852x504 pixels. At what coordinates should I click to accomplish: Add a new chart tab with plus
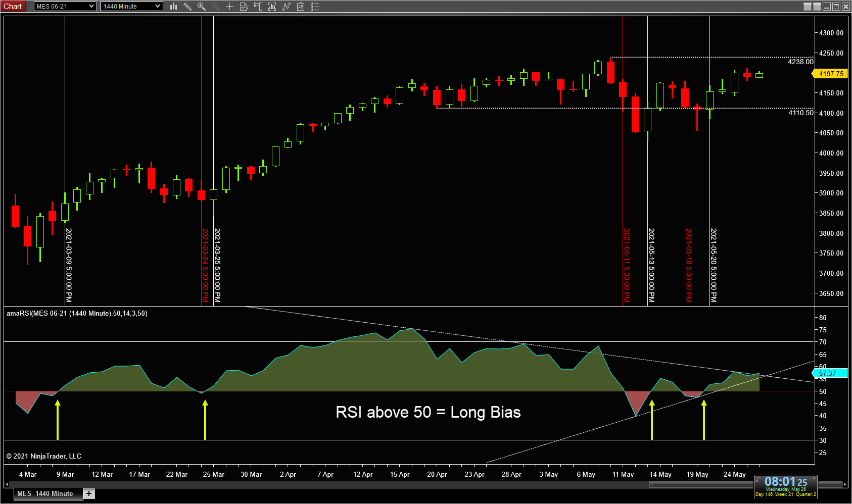pos(89,493)
